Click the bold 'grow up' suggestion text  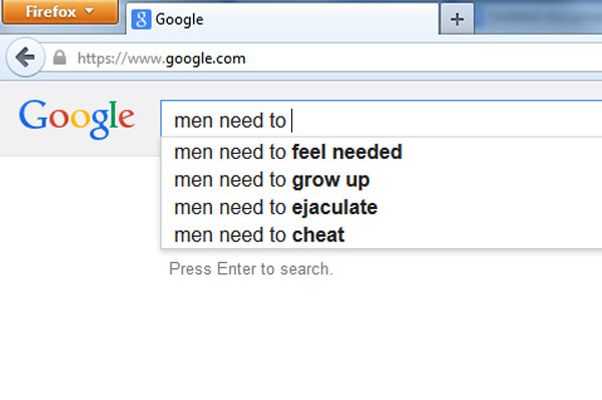point(331,180)
